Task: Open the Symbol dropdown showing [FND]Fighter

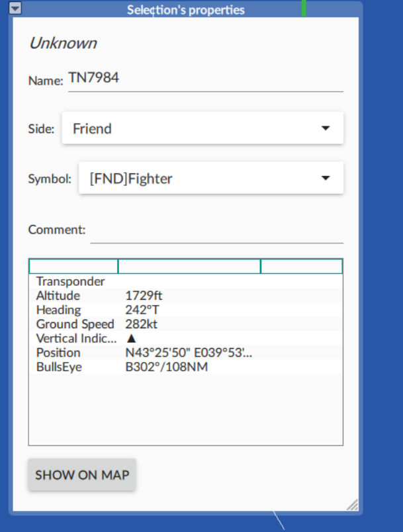Action: [211, 178]
